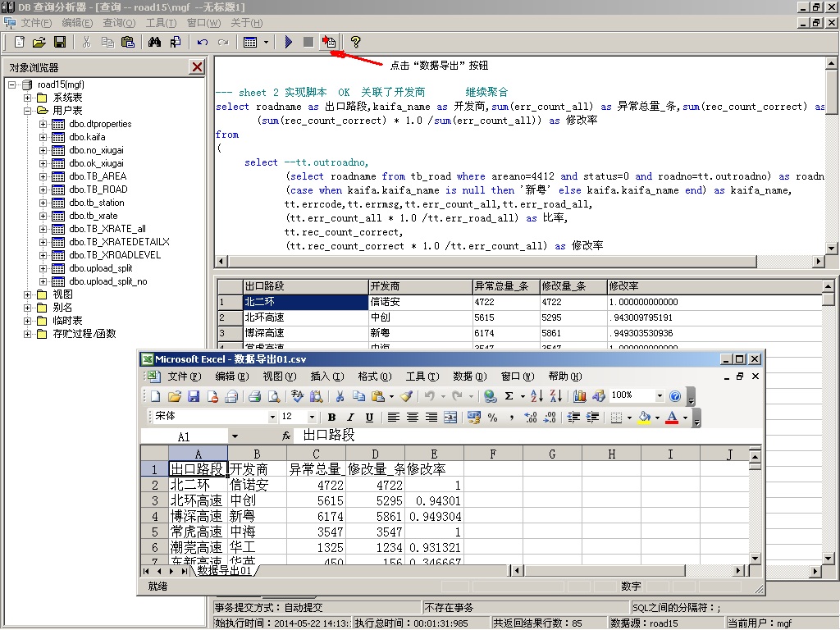840x630 pixels.
Task: Select the 信诺安 cell in results grid
Action: point(420,302)
